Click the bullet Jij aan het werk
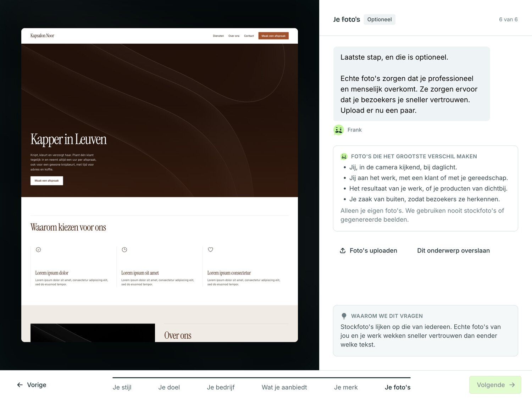This screenshot has width=532, height=399. point(428,178)
